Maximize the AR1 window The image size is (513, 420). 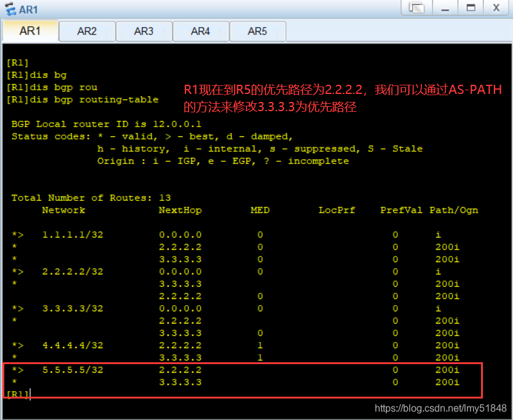471,7
